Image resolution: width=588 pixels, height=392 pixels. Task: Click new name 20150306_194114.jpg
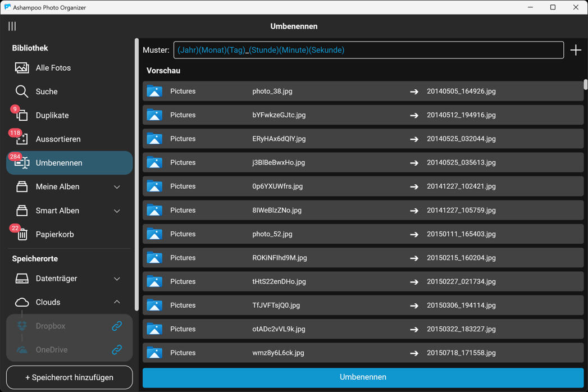(x=461, y=306)
